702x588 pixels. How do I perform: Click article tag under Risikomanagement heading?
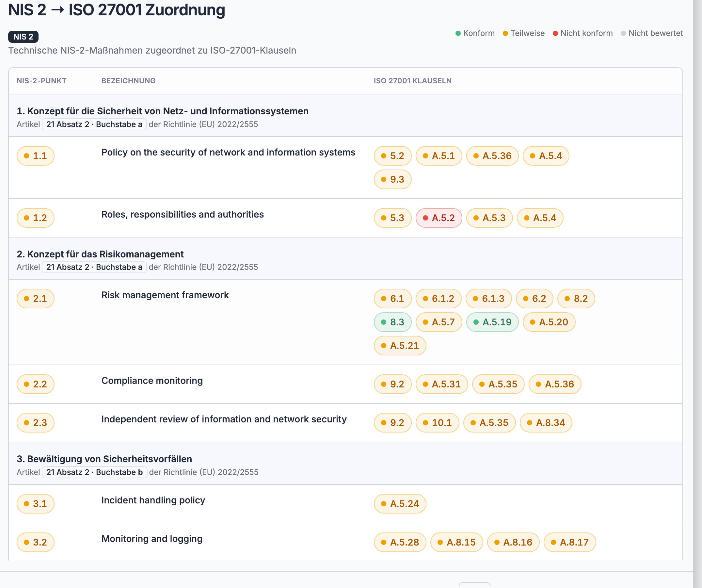pyautogui.click(x=94, y=267)
